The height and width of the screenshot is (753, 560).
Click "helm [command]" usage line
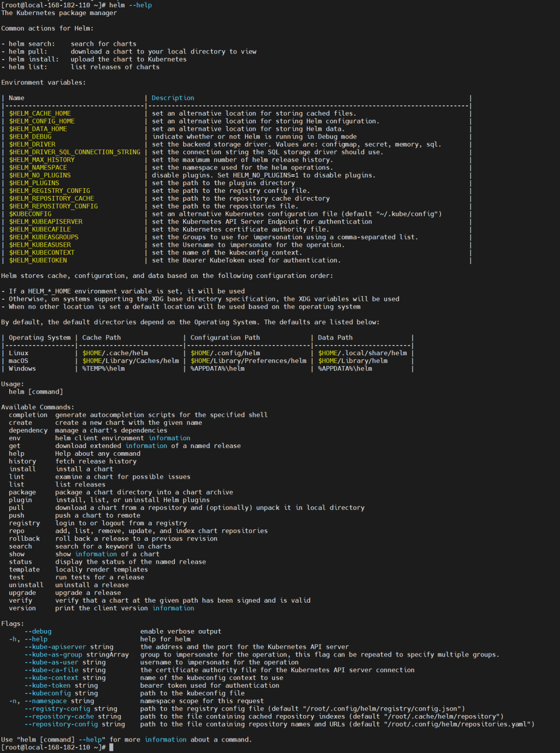click(x=36, y=392)
